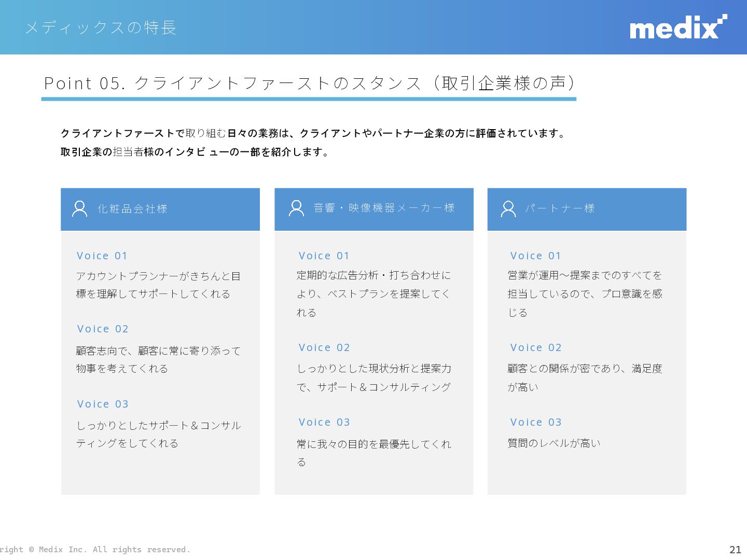Click text 顧客志向で、顧客に常に寄り添って

click(158, 359)
